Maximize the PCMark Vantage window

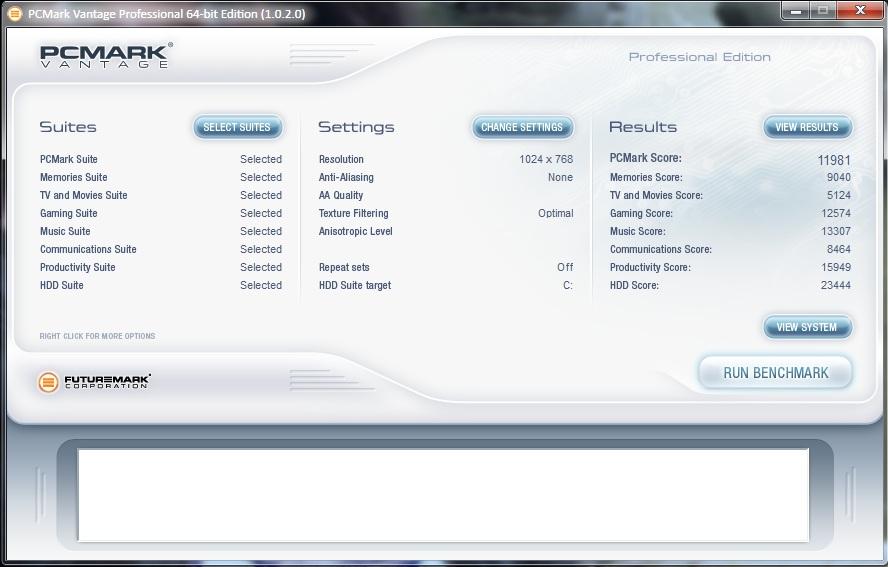tap(823, 11)
